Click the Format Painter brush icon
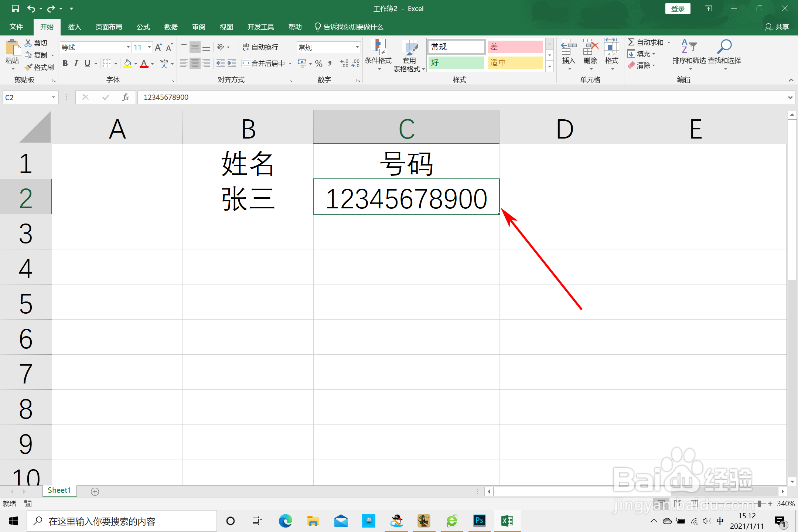 coord(29,68)
